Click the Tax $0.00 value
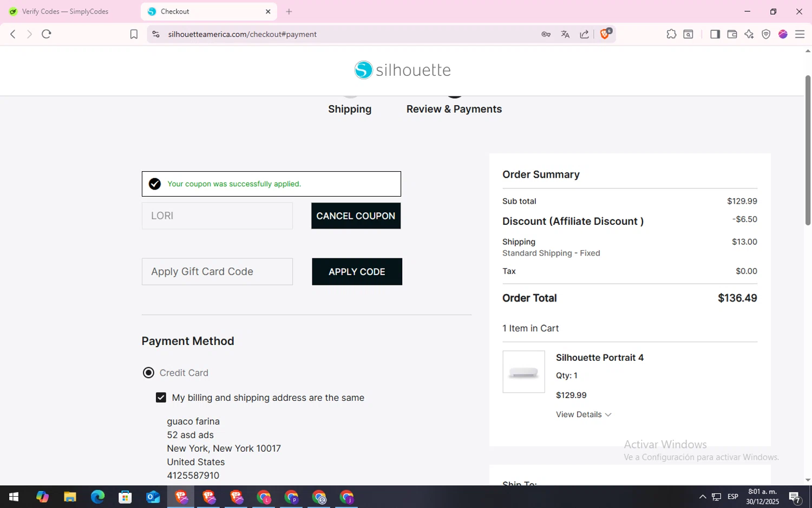Image resolution: width=812 pixels, height=508 pixels. [746, 271]
